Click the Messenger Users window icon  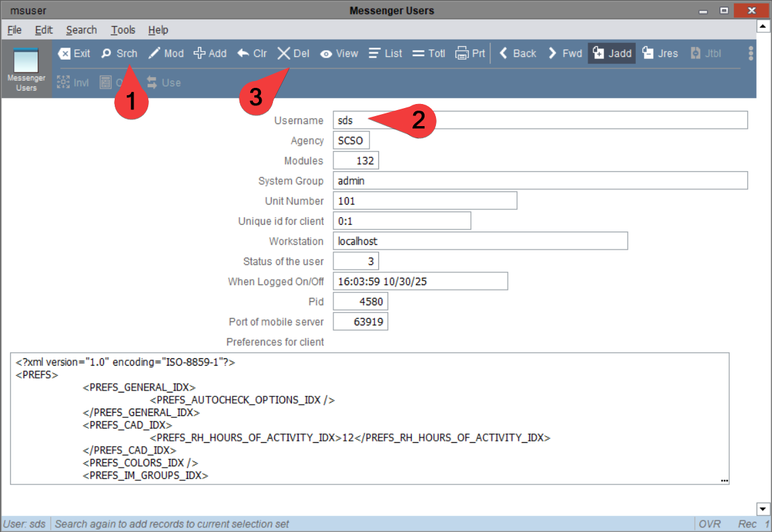tap(26, 60)
